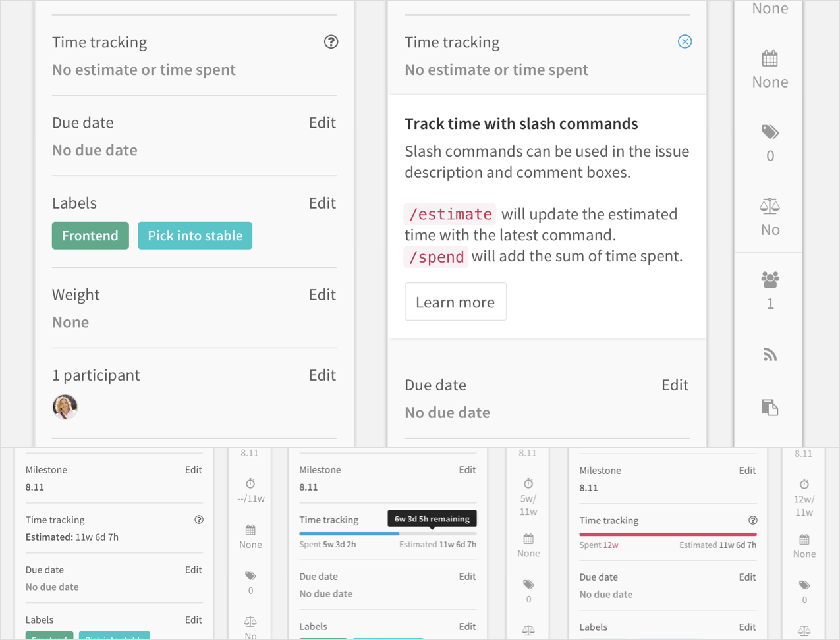Dismiss the slash commands help popover
The width and height of the screenshot is (840, 640).
(685, 41)
